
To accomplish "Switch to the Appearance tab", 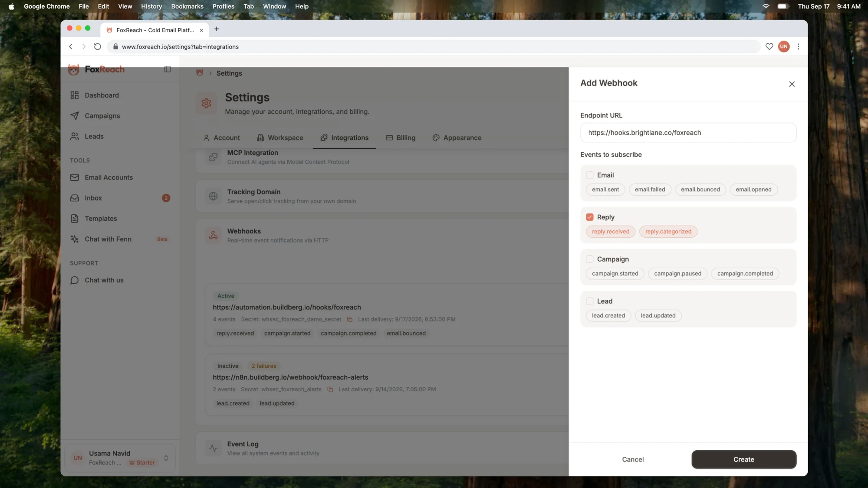I will point(457,138).
